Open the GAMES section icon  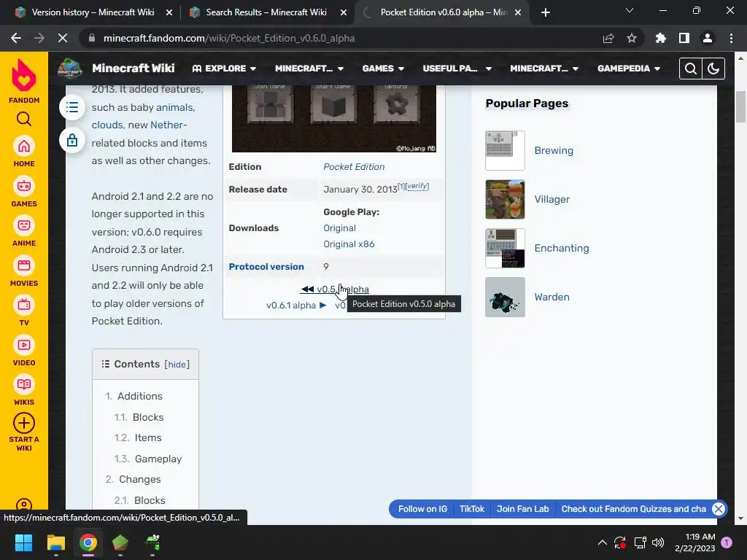coord(24,186)
